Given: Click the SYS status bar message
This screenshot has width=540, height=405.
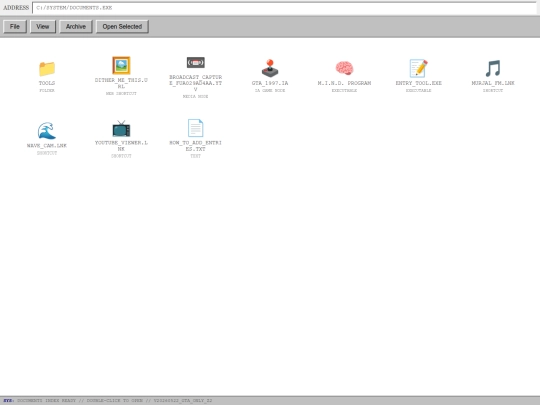Looking at the screenshot, I should [x=108, y=401].
